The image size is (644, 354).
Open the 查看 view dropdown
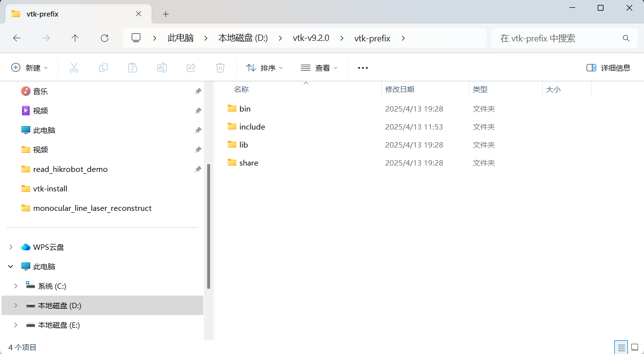point(319,68)
